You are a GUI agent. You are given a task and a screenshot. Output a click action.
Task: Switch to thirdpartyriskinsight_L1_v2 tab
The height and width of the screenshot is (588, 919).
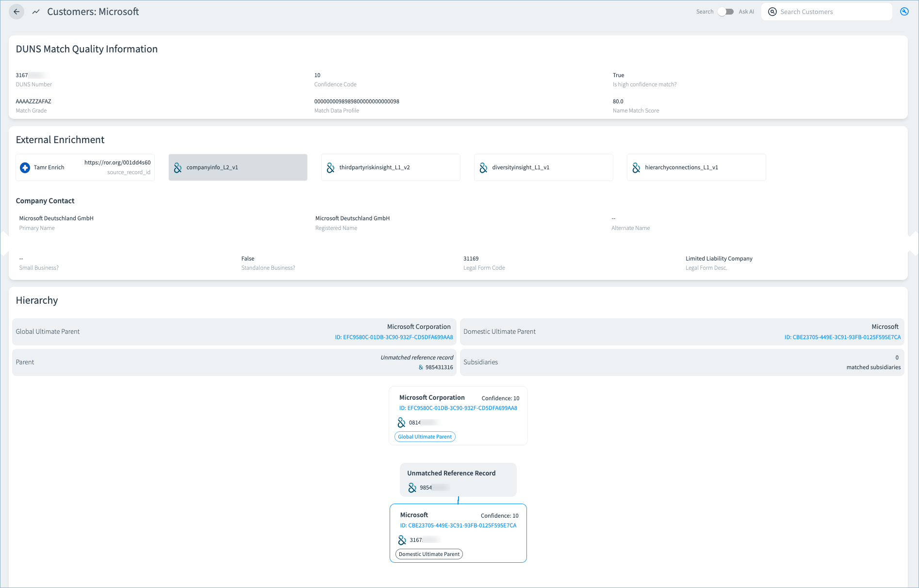[391, 167]
